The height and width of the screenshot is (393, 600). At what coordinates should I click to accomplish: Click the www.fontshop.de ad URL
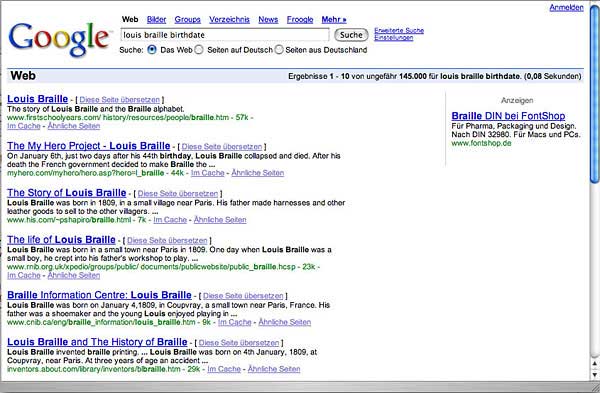point(481,143)
